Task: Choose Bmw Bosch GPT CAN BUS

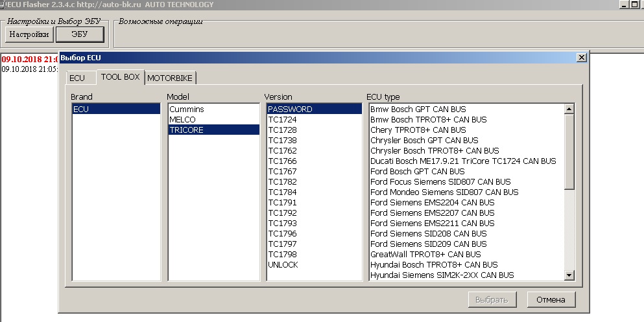Action: point(466,109)
